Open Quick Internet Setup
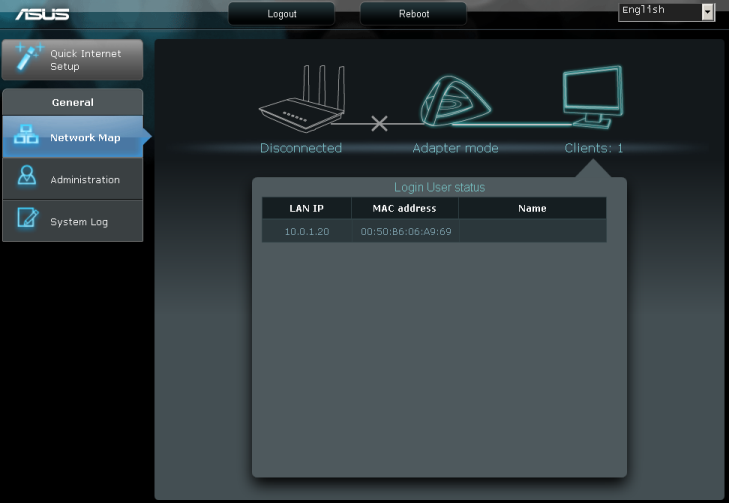 point(73,60)
